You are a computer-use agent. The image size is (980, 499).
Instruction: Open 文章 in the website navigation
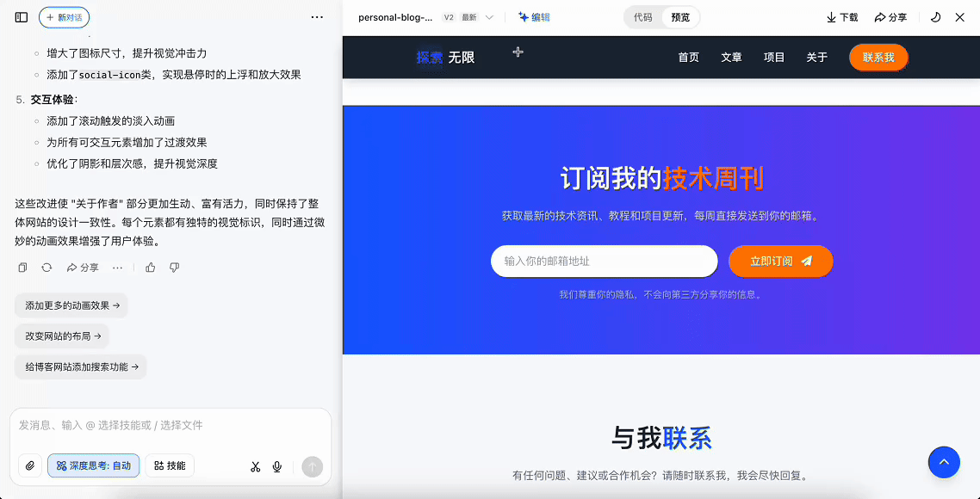coord(731,58)
